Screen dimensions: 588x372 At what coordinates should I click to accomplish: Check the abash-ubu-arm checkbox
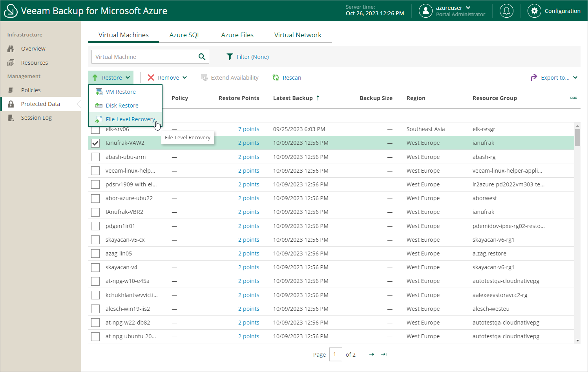tap(95, 157)
